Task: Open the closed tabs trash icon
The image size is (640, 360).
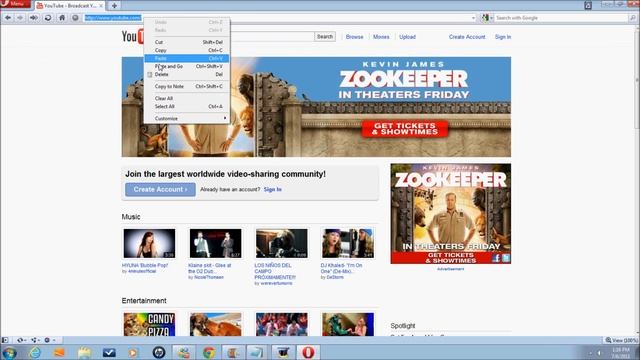Action: tap(588, 5)
